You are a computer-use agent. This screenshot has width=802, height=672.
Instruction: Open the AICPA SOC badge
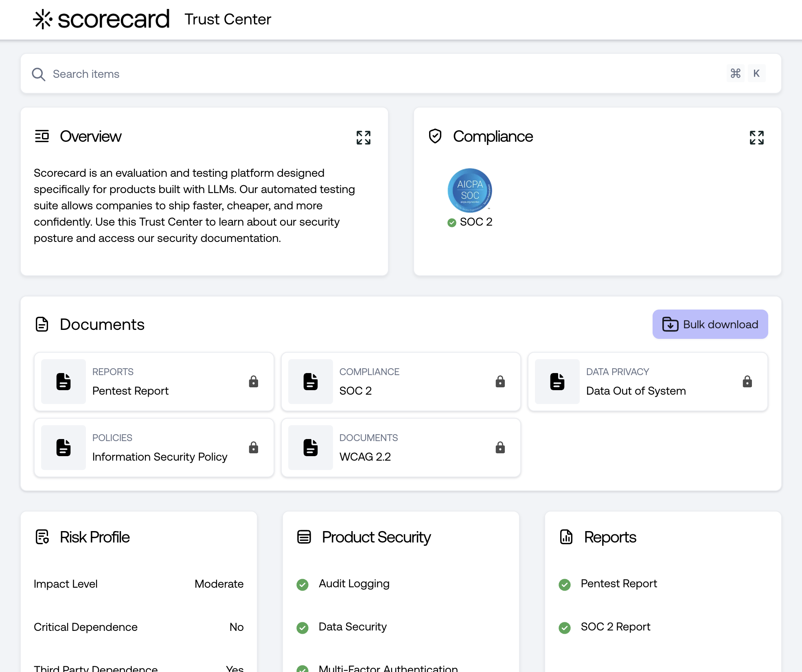(470, 190)
